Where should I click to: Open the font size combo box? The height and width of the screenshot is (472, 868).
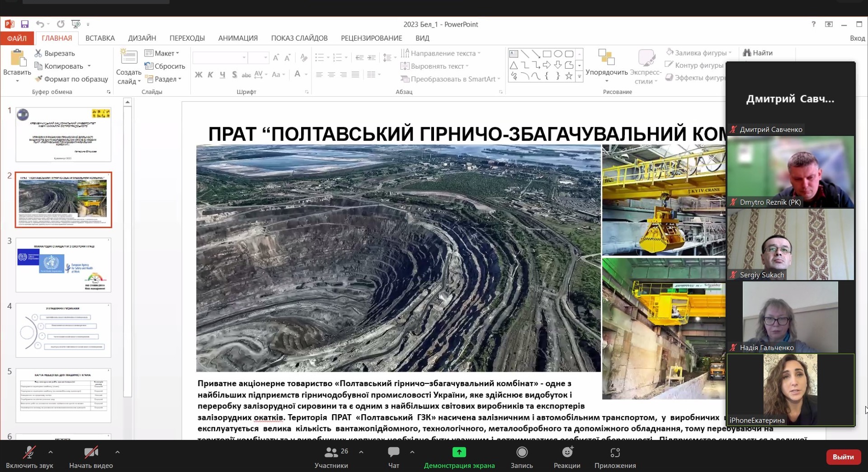pos(259,57)
